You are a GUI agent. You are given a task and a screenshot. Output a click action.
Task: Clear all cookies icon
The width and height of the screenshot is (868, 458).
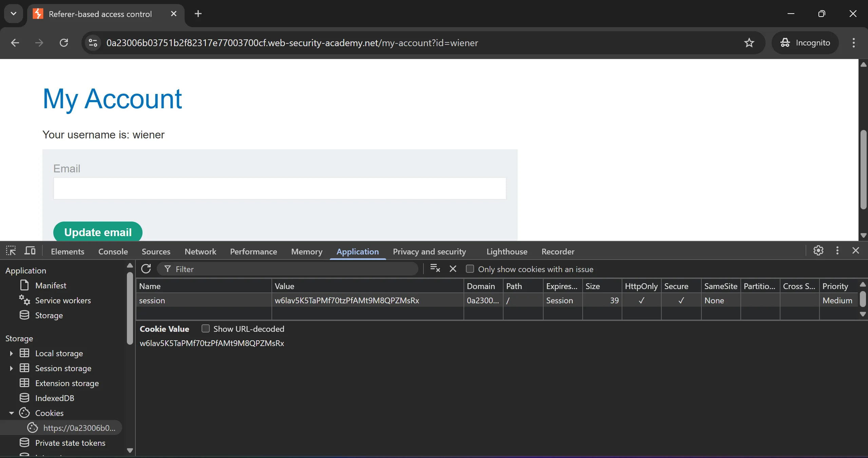[x=435, y=269]
